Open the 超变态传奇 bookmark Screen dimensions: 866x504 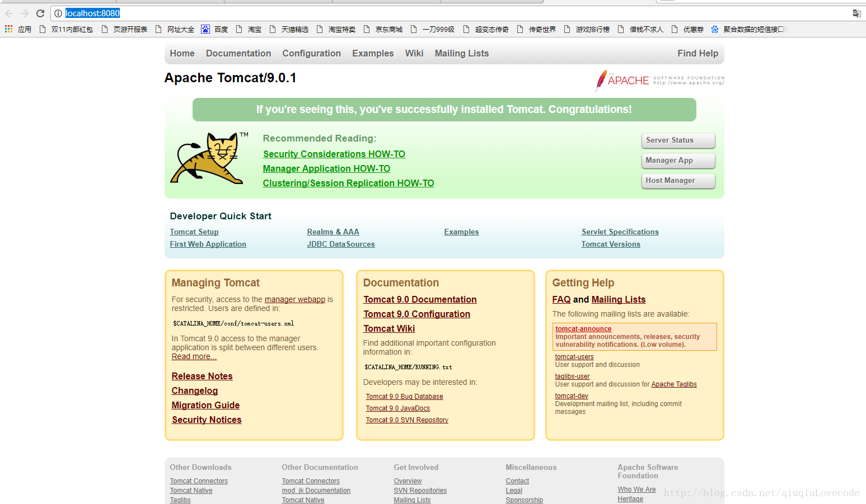486,29
